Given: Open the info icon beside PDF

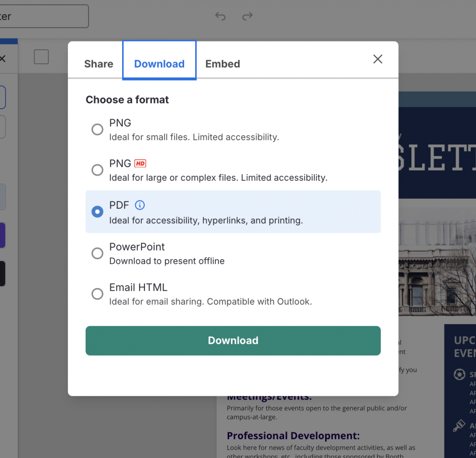Looking at the screenshot, I should pyautogui.click(x=139, y=205).
